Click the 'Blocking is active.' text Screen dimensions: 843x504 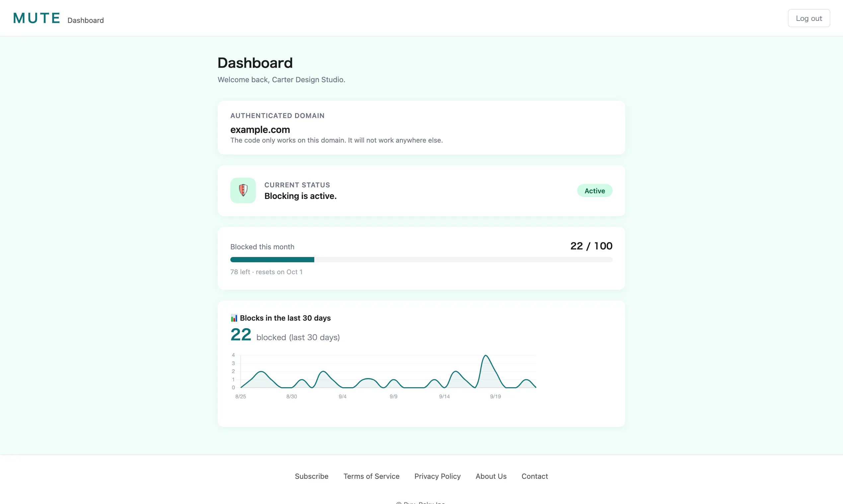click(300, 196)
